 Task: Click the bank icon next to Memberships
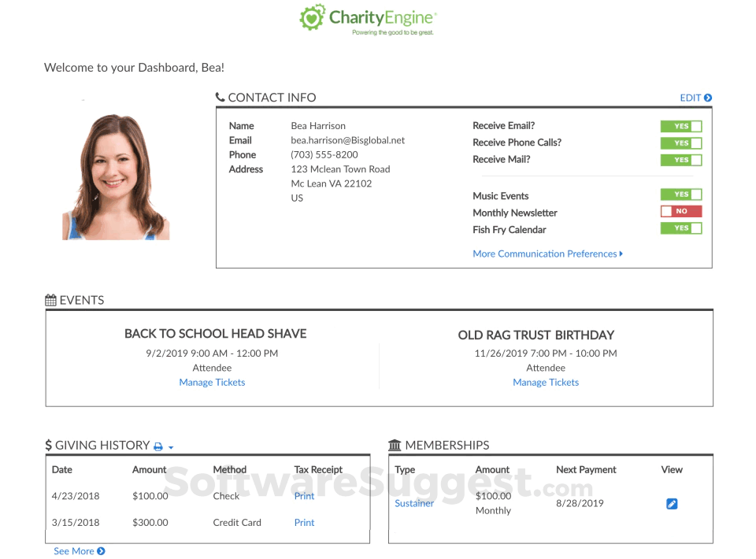point(395,445)
